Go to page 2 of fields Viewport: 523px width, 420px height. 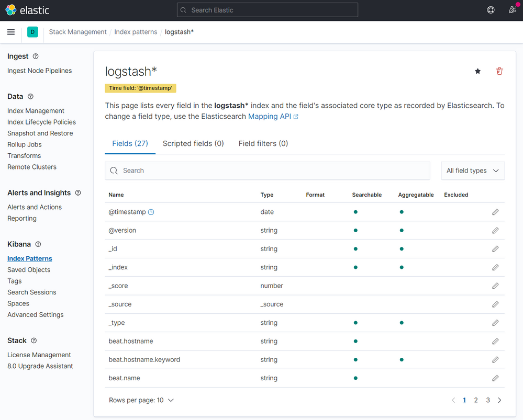(x=476, y=400)
